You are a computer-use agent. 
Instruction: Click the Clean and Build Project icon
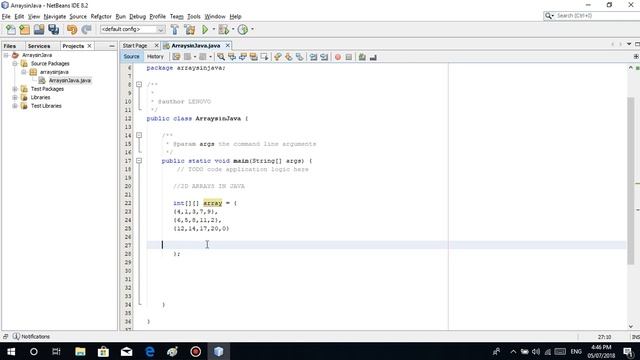tap(189, 29)
